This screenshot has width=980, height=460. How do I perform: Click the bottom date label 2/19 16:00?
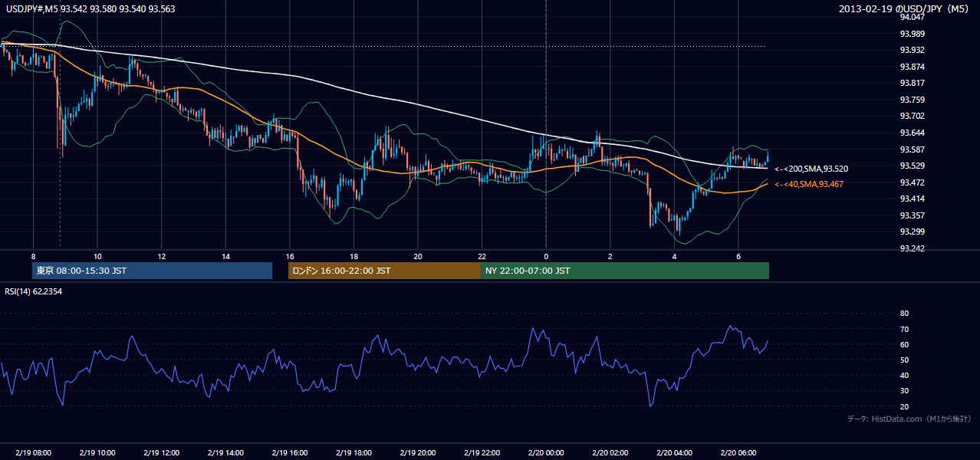point(289,453)
